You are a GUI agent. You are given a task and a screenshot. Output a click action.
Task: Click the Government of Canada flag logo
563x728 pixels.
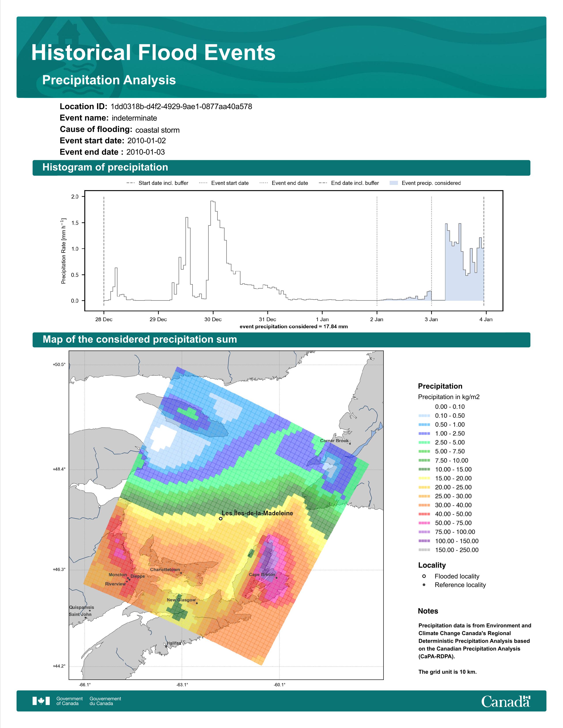tap(41, 701)
